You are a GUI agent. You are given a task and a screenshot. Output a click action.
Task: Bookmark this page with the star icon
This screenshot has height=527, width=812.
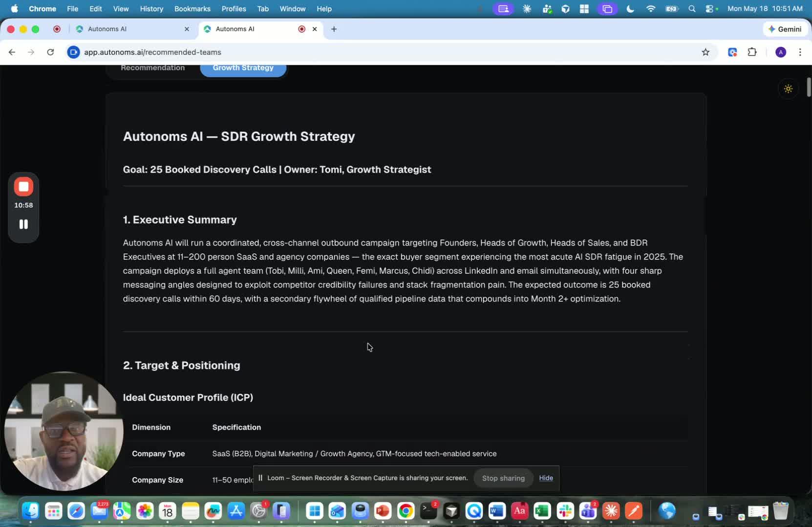pos(705,52)
